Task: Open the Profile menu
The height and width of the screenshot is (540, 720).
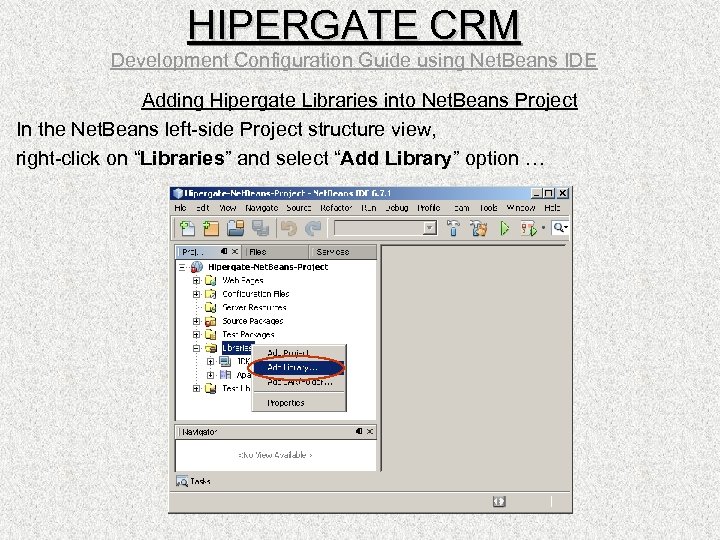Action: [x=428, y=208]
